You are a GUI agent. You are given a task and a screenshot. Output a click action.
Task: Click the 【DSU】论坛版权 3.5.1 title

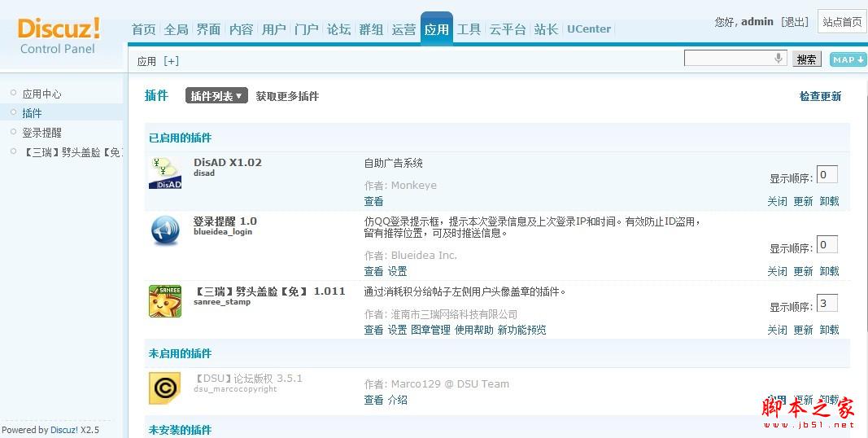point(248,379)
